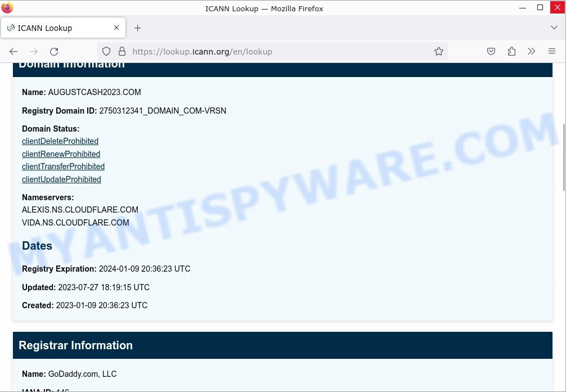Open clientUpdateProhibited status link
The height and width of the screenshot is (392, 566).
[x=61, y=179]
